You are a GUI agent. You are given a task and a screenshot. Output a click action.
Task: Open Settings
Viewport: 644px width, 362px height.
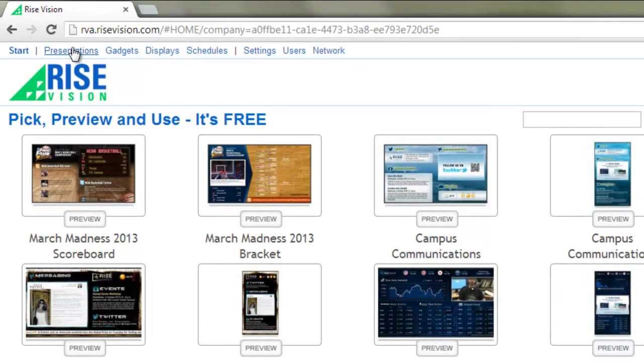[x=260, y=50]
